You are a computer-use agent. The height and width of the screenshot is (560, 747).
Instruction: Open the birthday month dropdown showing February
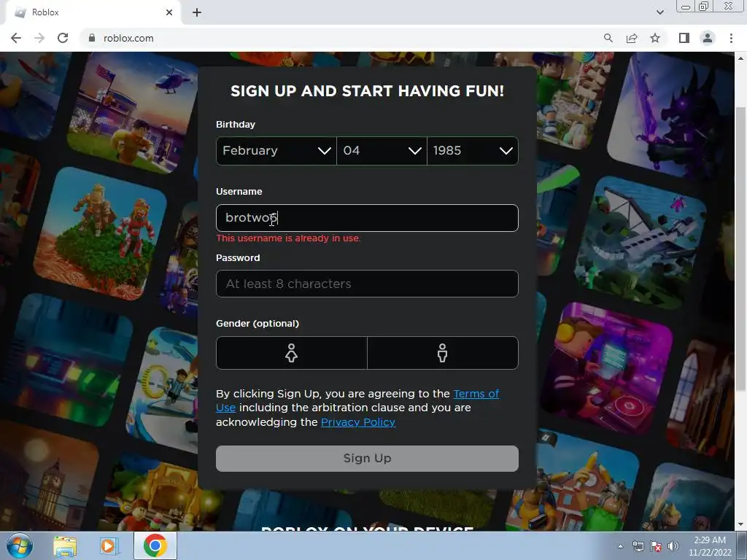coord(276,151)
